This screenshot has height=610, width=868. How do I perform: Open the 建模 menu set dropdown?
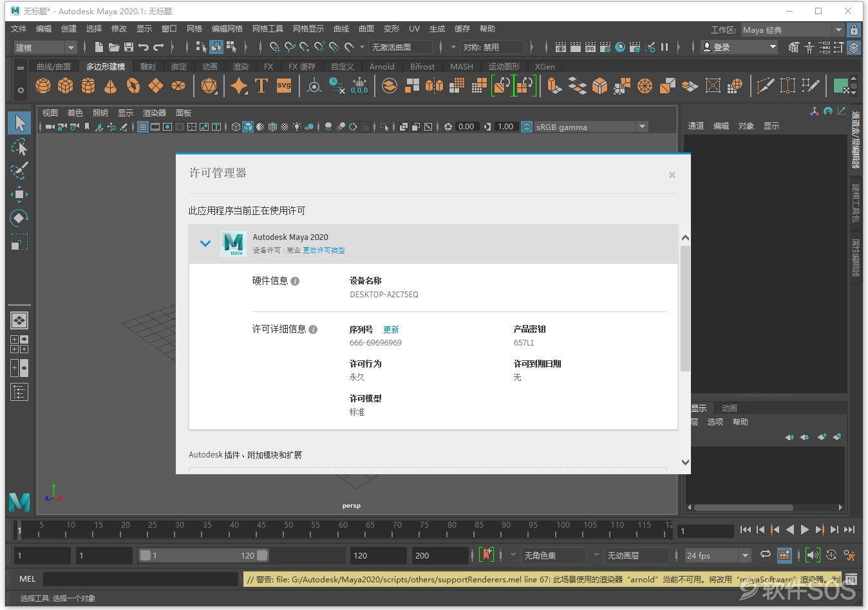click(45, 48)
